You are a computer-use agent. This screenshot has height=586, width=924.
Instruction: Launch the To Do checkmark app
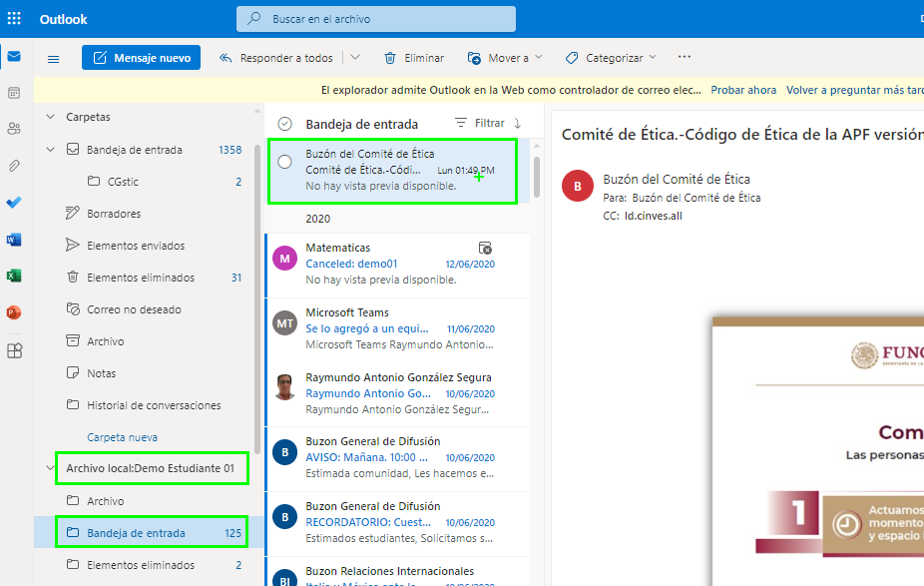(14, 203)
